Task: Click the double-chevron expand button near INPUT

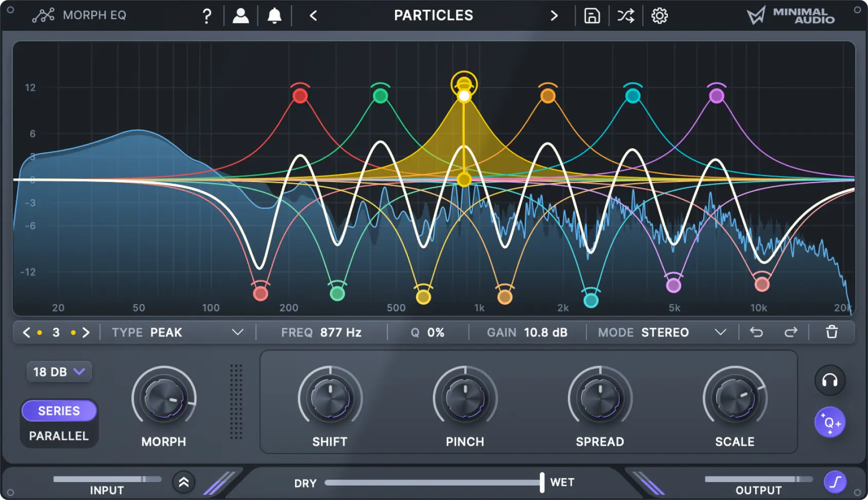Action: tap(184, 482)
